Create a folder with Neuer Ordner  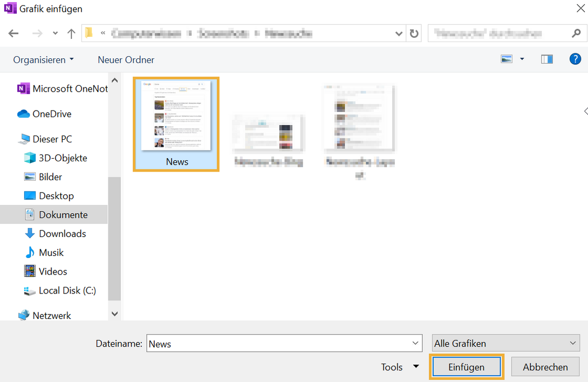[126, 60]
